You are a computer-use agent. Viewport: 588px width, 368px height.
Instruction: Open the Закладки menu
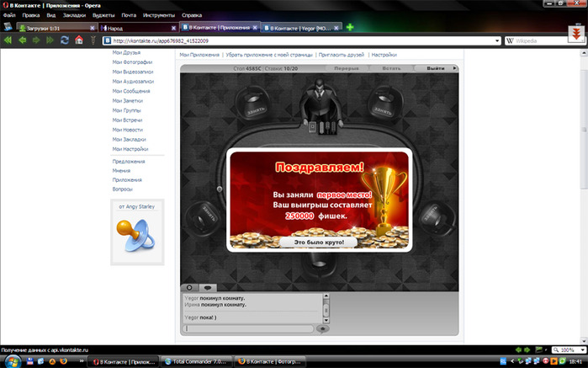click(74, 15)
